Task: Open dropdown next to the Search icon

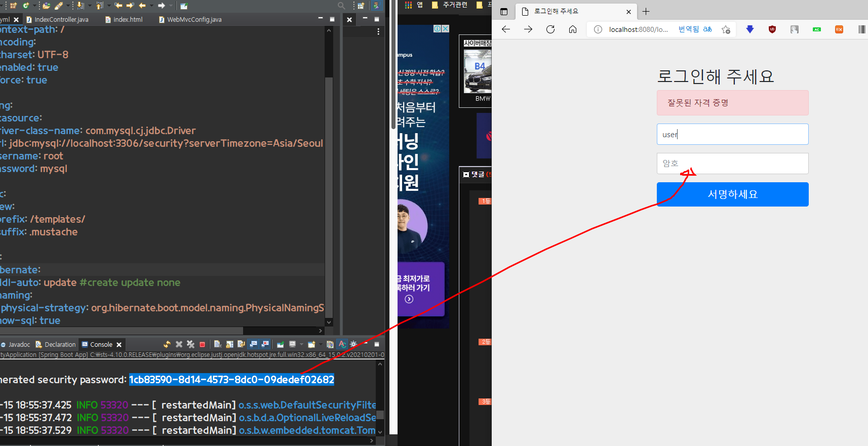Action: [x=67, y=6]
